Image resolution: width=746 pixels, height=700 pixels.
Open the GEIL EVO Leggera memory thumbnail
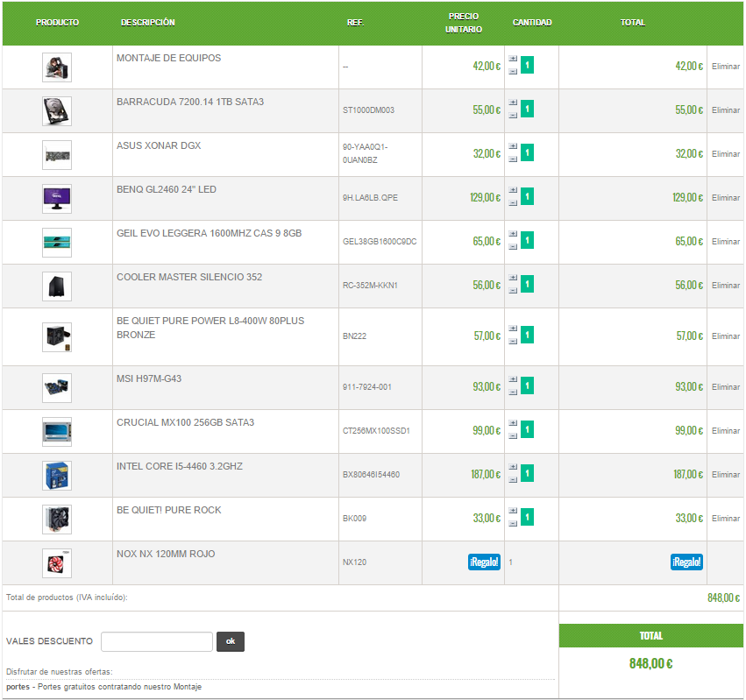point(57,243)
